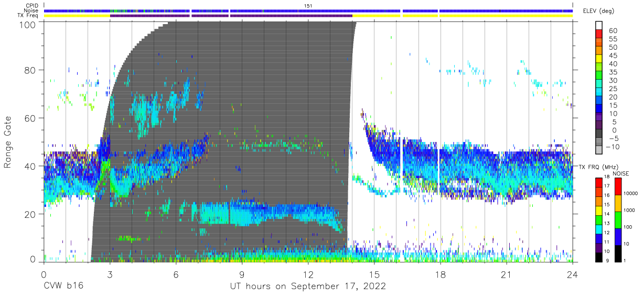Click the 18 tick on UT hours axis
The width and height of the screenshot is (644, 297).
point(441,274)
